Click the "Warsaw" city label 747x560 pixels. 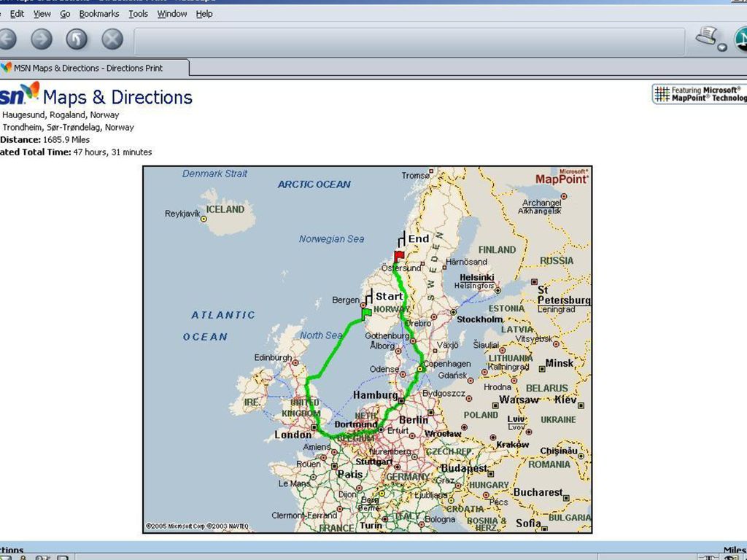519,400
